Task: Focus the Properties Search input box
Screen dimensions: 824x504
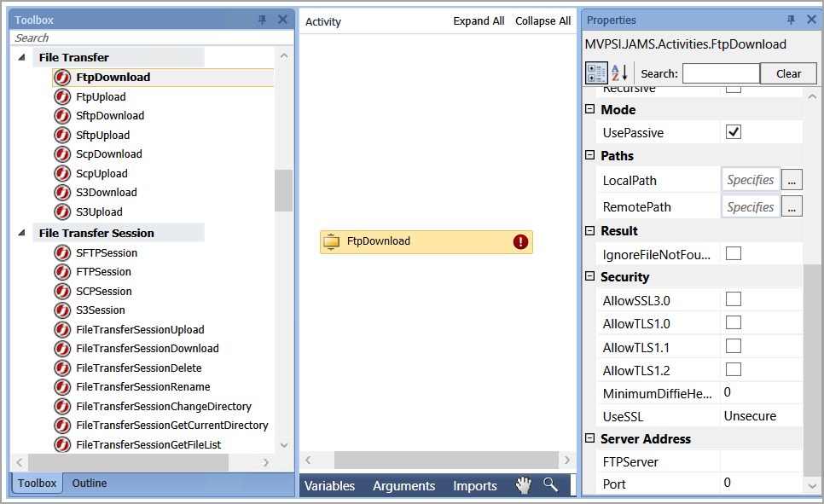Action: [721, 73]
